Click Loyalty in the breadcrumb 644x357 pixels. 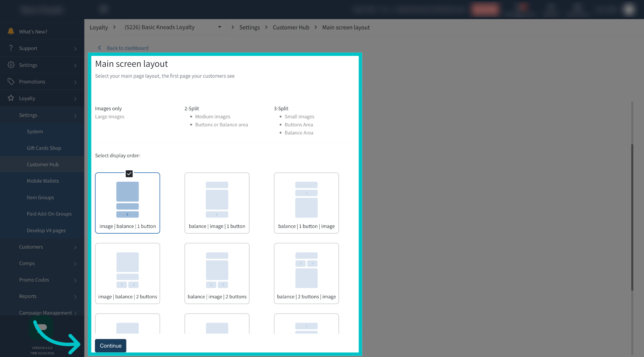(x=99, y=27)
